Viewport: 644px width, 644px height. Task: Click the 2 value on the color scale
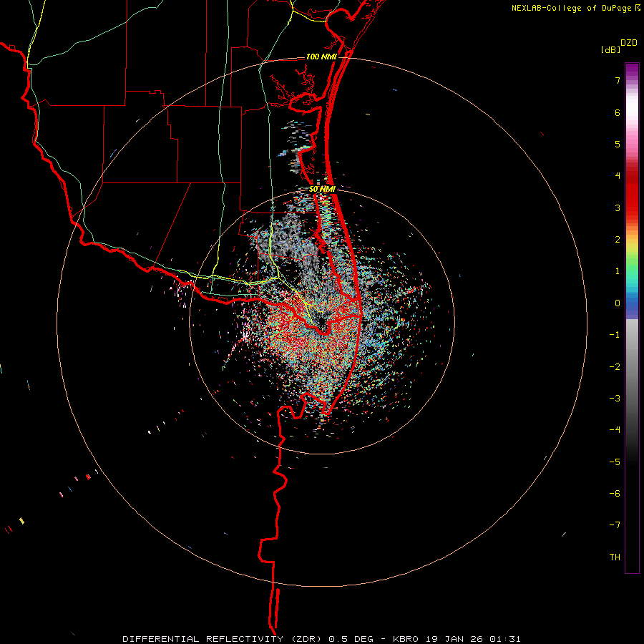[618, 240]
